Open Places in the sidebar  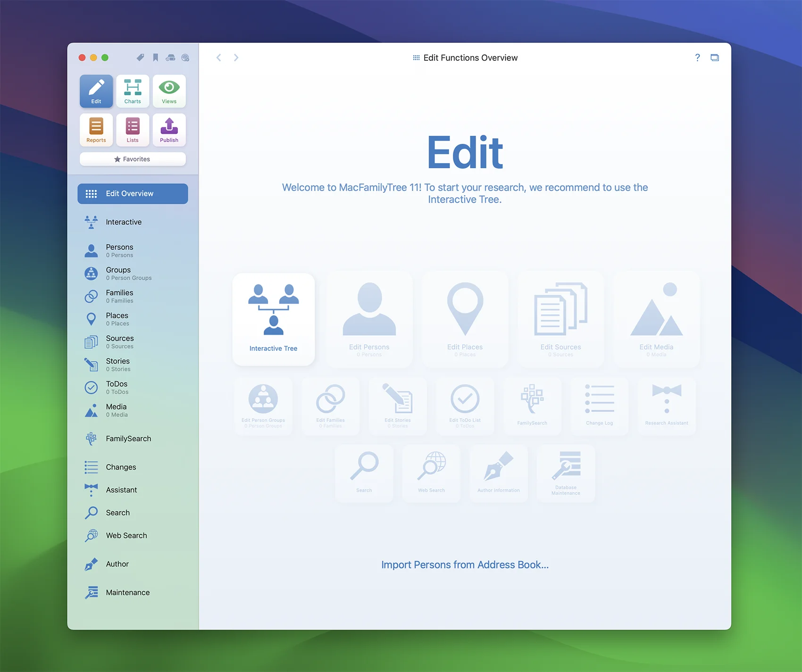coord(133,319)
